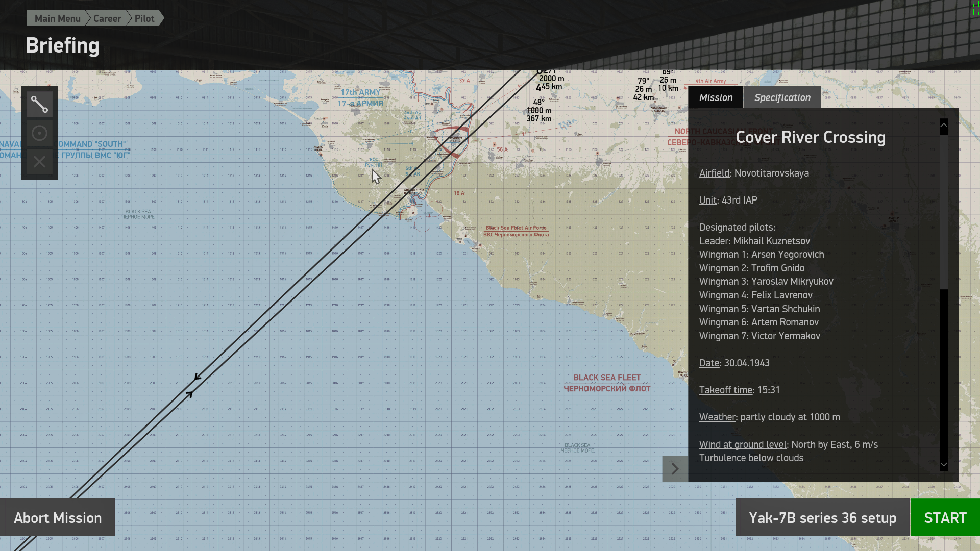Select the circular range marker tool
Screen dimensions: 980x551
39,134
